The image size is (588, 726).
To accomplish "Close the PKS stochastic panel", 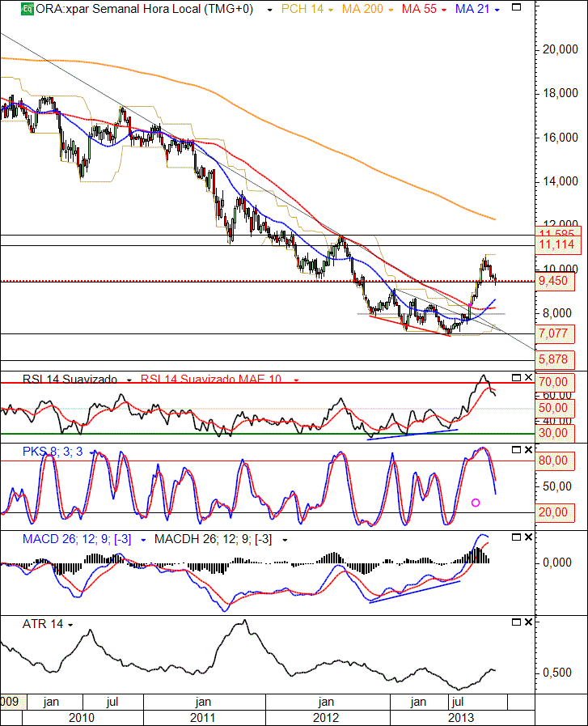I will pos(528,450).
